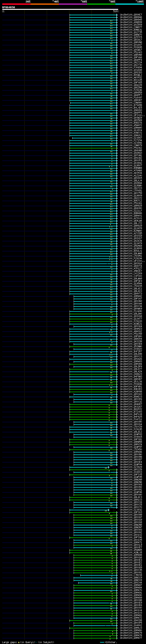Image resolution: width=146 pixels, height=644 pixels.
Task: Open hit UniRef100_Q8H946
Action: tap(131, 17)
